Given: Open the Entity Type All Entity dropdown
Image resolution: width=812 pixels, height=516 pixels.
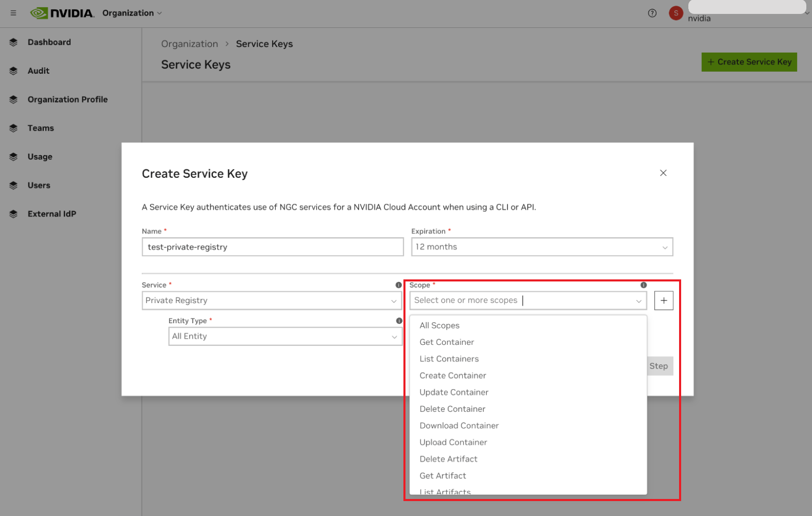Looking at the screenshot, I should point(285,336).
